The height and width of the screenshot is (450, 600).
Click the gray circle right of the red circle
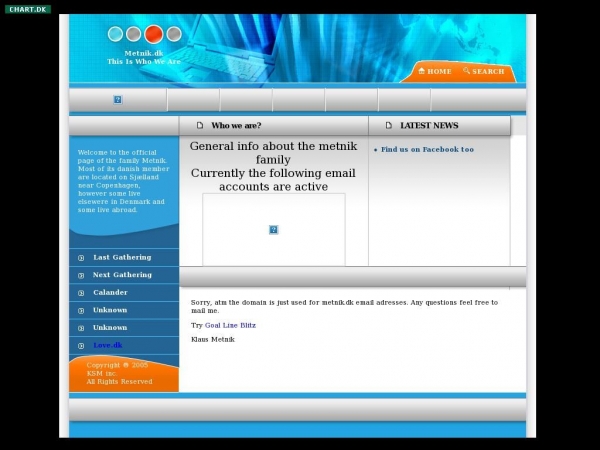pyautogui.click(x=174, y=34)
